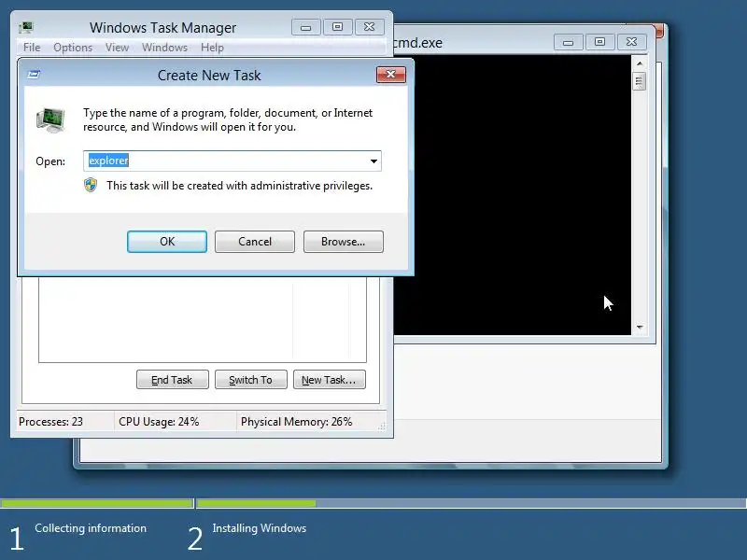Click the Switch To button
This screenshot has width=747, height=560.
(x=251, y=380)
